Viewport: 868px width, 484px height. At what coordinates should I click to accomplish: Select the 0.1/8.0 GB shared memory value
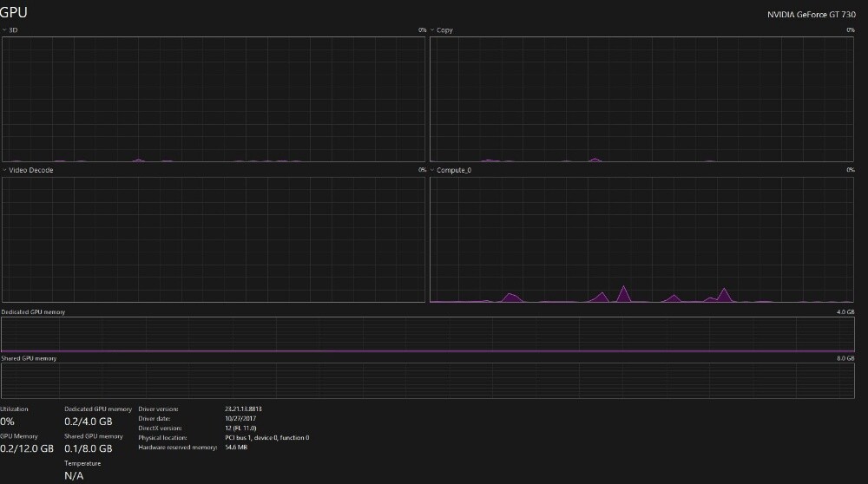coord(88,448)
